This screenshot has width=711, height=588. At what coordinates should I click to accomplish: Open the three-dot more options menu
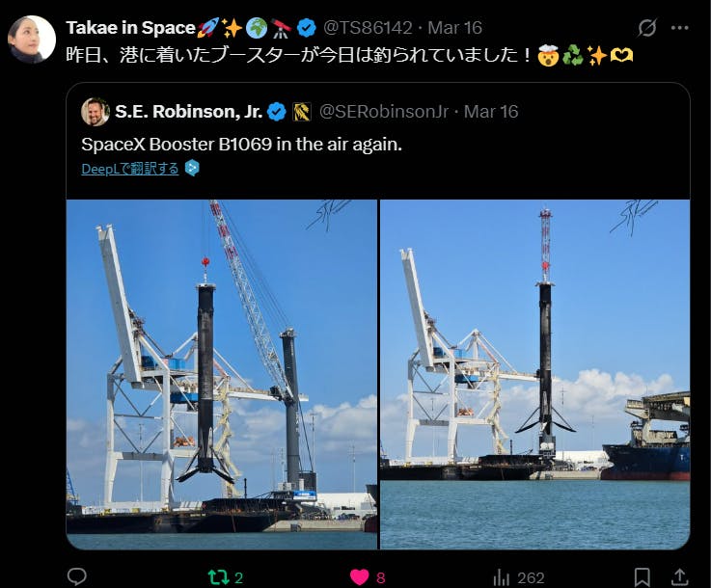679,28
